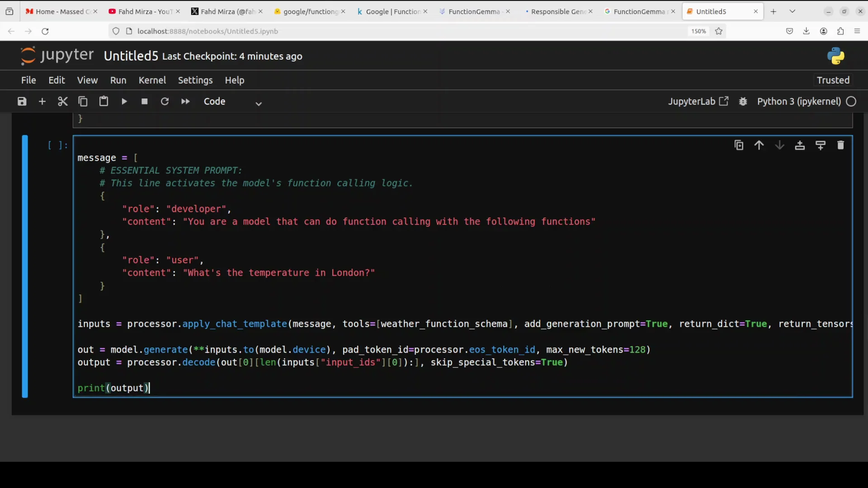Save the notebook using the save icon
868x488 pixels.
pyautogui.click(x=21, y=101)
